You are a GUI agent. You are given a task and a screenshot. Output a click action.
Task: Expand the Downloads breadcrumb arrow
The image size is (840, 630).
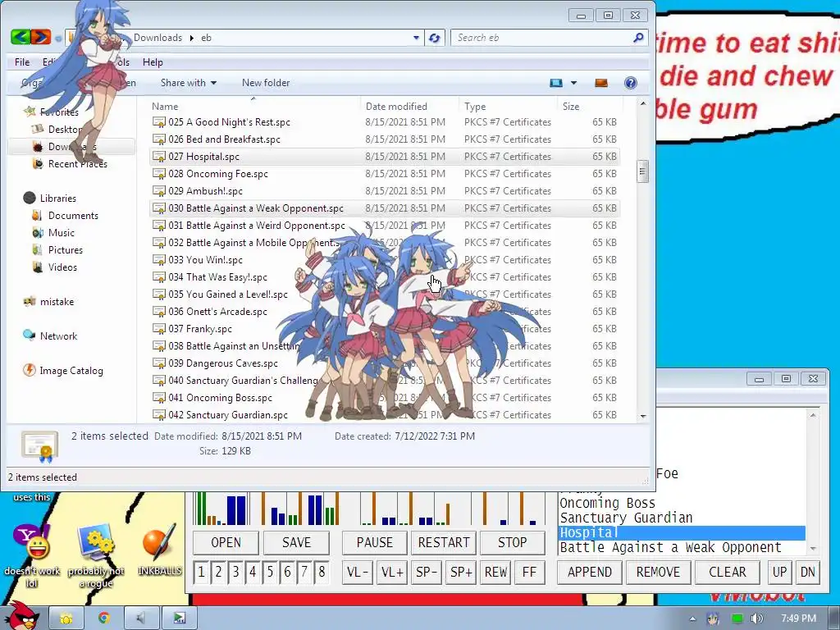click(192, 38)
